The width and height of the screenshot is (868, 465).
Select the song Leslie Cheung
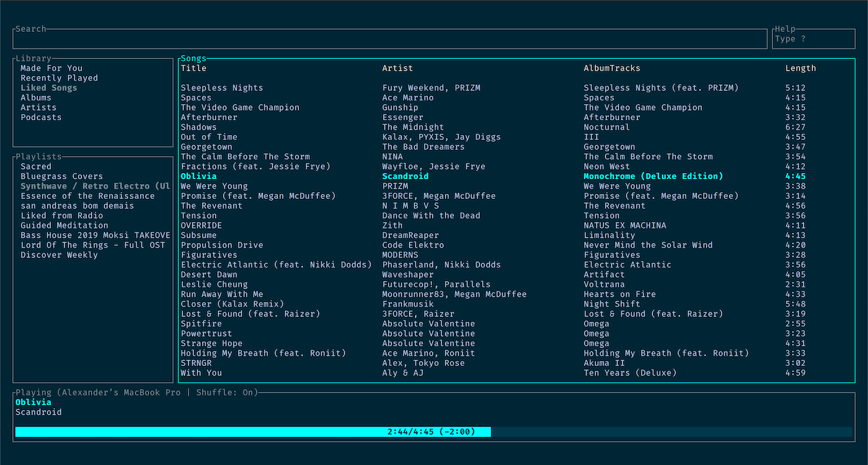[214, 284]
